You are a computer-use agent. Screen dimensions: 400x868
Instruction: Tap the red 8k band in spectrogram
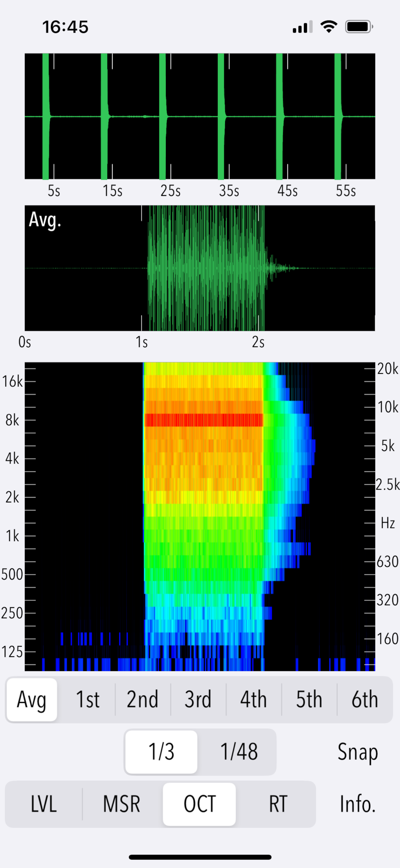pos(204,420)
